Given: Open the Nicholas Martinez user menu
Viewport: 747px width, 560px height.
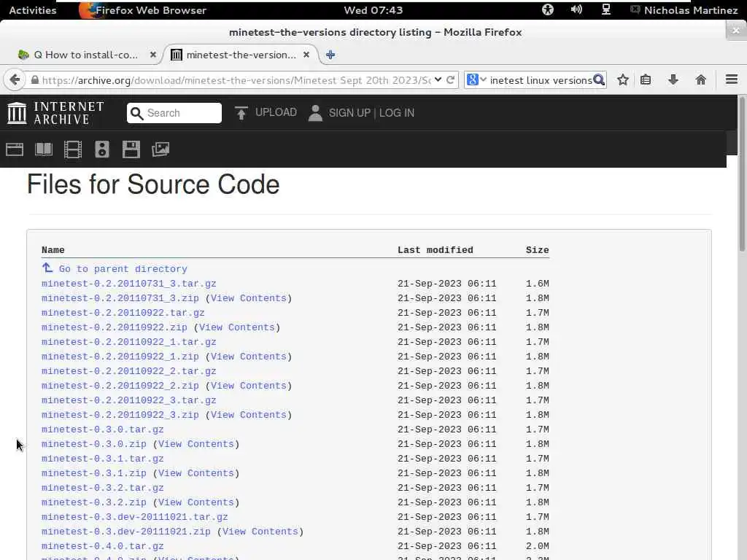Looking at the screenshot, I should (684, 10).
